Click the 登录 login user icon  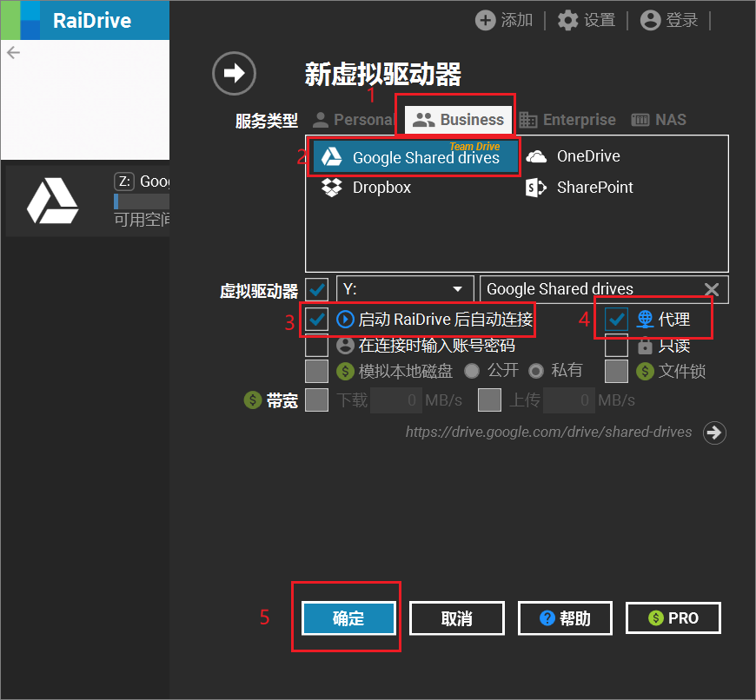[650, 20]
